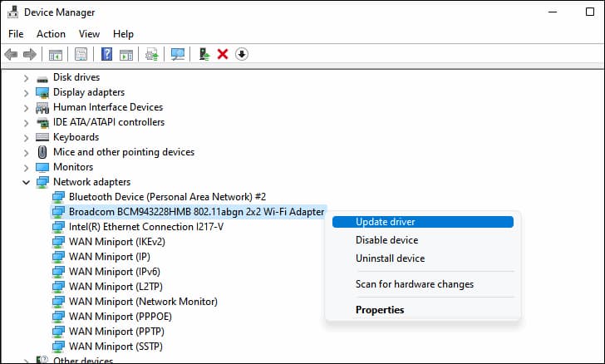Select Disable device in the context menu
This screenshot has width=605, height=364.
point(386,240)
